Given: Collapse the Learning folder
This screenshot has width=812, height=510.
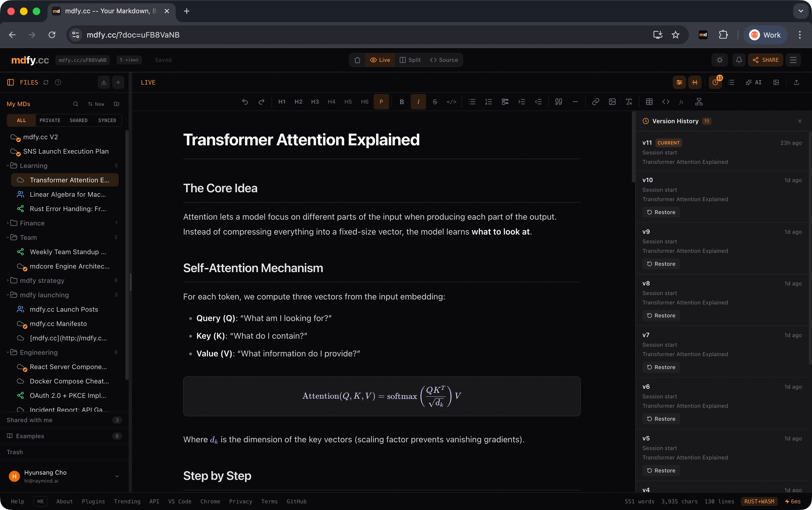Looking at the screenshot, I should (33, 165).
